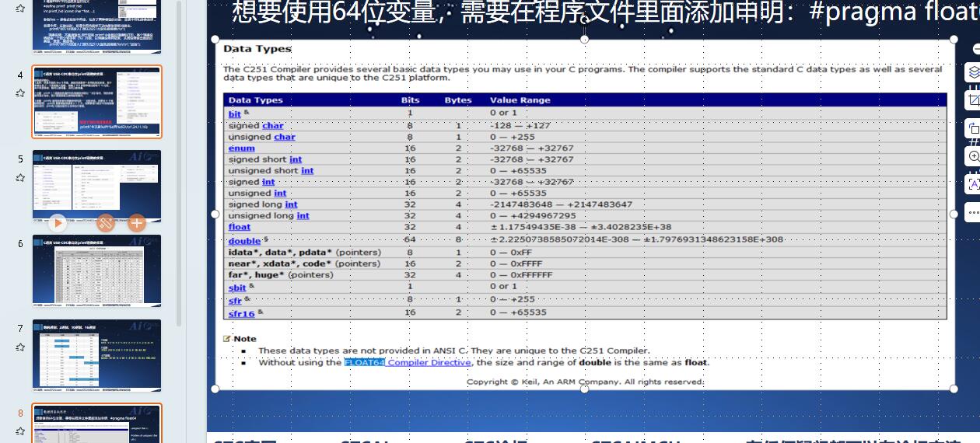Click the 'double' data type link

coord(244,241)
